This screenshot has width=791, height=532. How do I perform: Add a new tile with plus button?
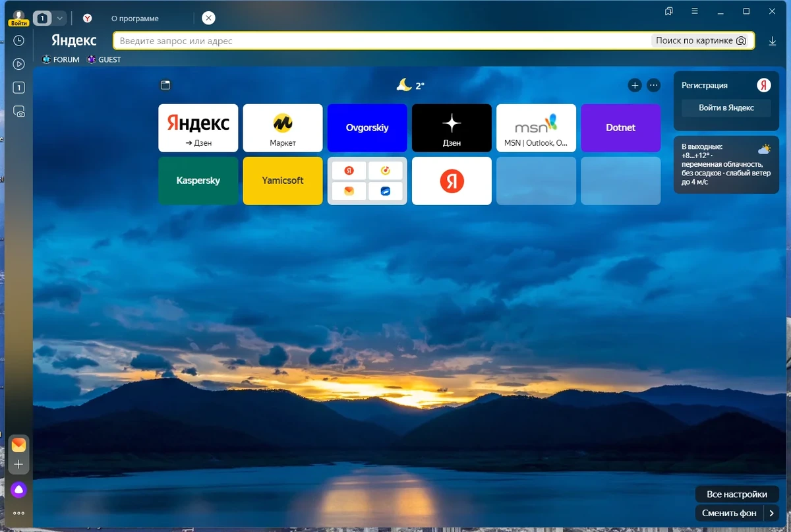[634, 85]
